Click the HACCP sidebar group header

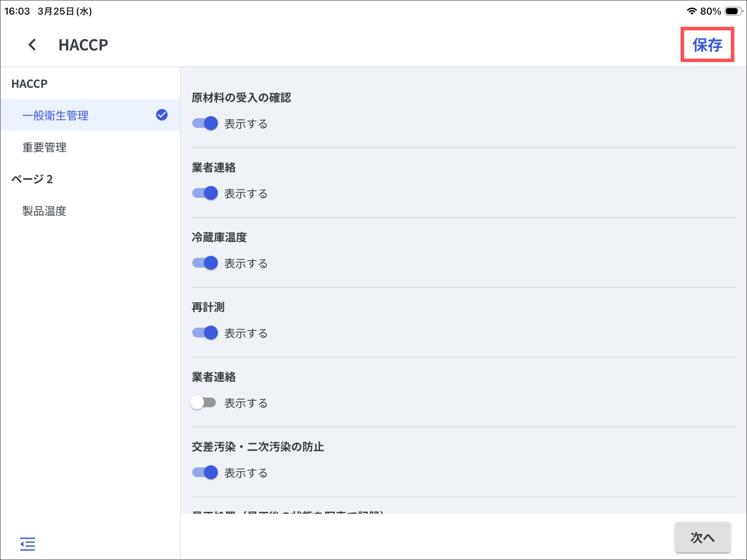point(30,84)
